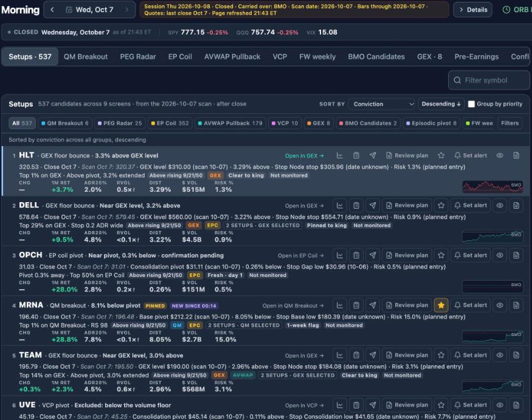Star the HLT setup

tap(441, 156)
